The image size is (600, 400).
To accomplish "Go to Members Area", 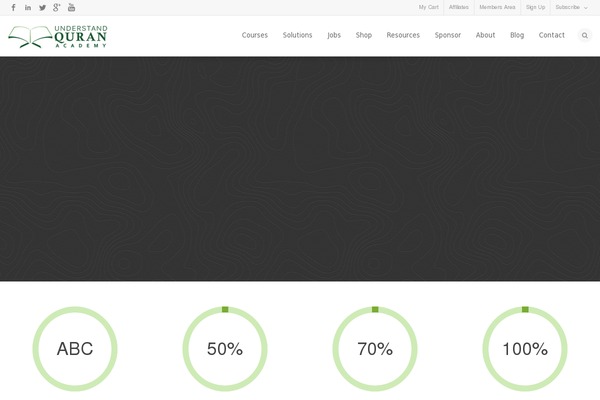I will pos(497,7).
